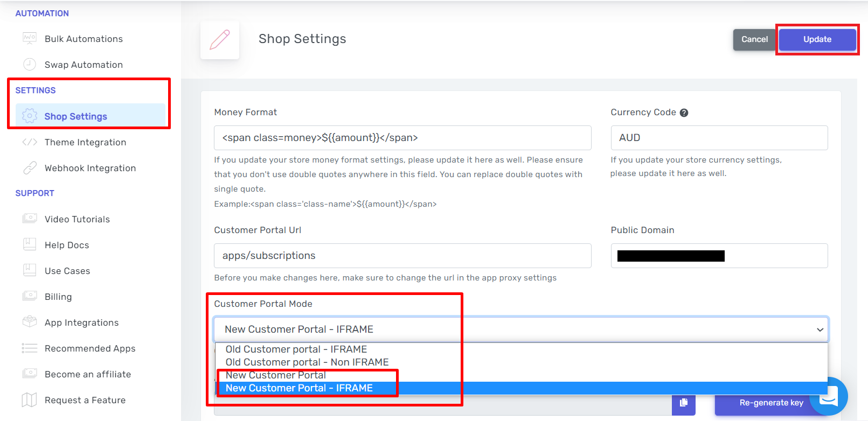The image size is (868, 421).
Task: Click the Customer Portal Mode label
Action: 263,304
